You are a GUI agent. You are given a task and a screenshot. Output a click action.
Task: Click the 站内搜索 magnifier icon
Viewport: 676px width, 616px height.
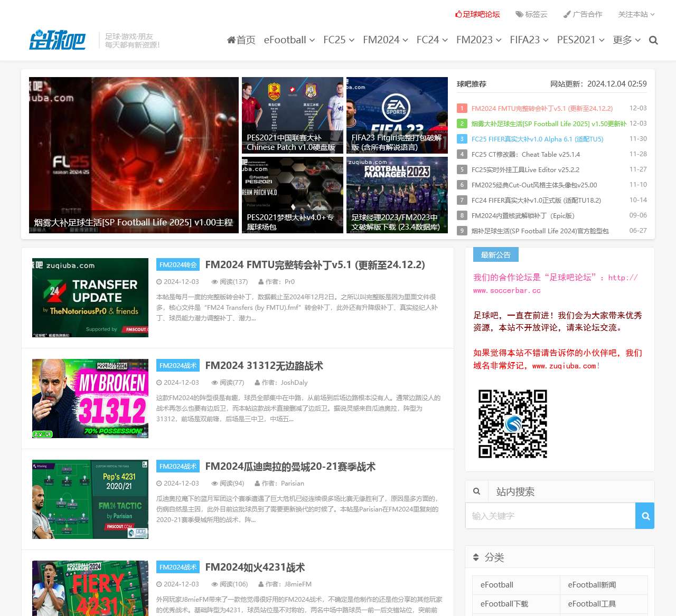[x=476, y=491]
